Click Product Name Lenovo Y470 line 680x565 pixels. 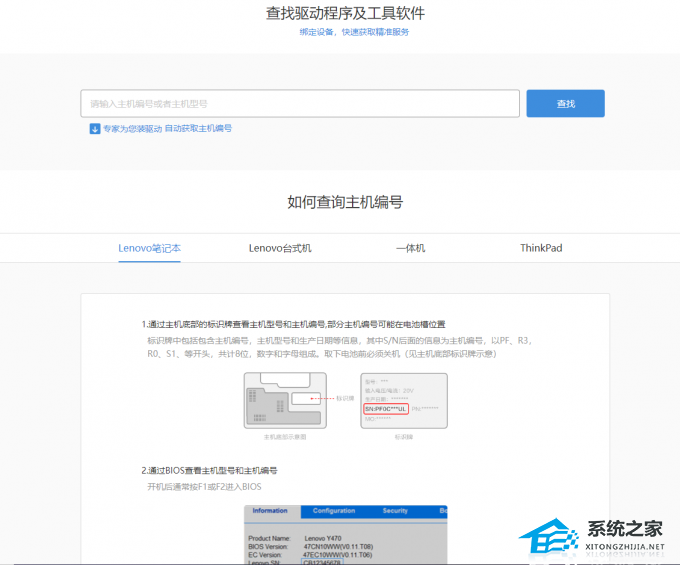[295, 538]
